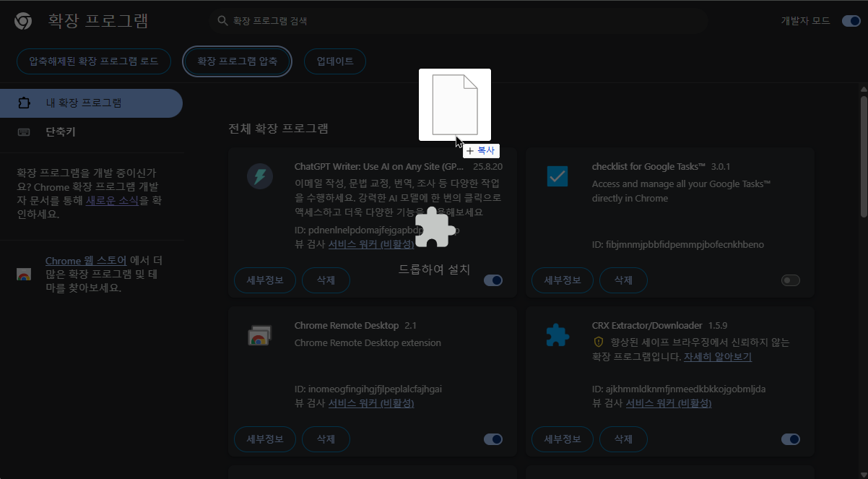Open CRX Extractor 서비스 워커 link

tap(669, 403)
